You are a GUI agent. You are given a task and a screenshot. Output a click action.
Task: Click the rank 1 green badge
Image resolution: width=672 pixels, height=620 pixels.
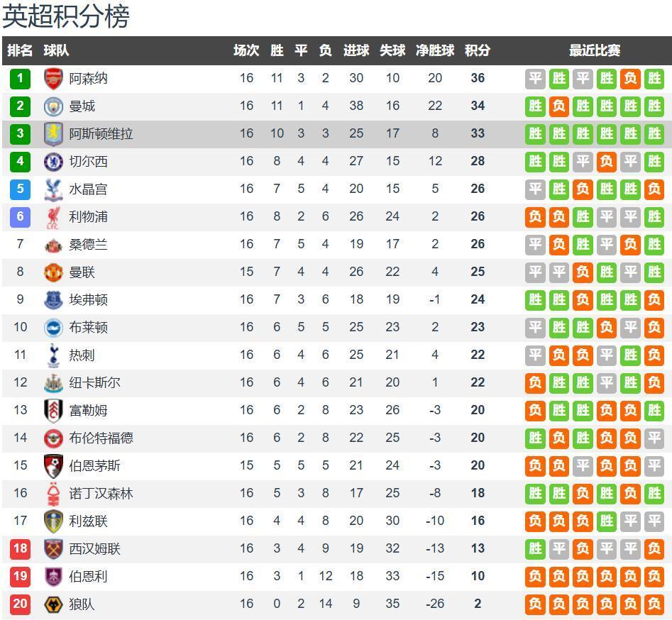click(x=20, y=78)
